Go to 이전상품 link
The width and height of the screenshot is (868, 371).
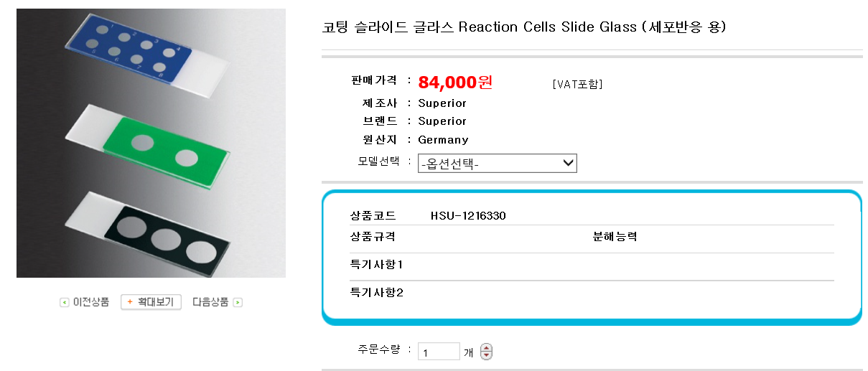pyautogui.click(x=91, y=302)
